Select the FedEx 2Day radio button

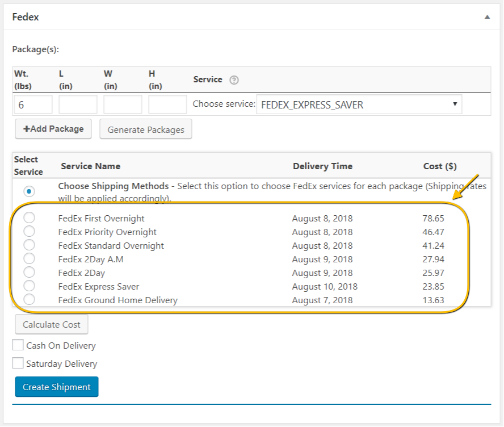click(x=29, y=273)
